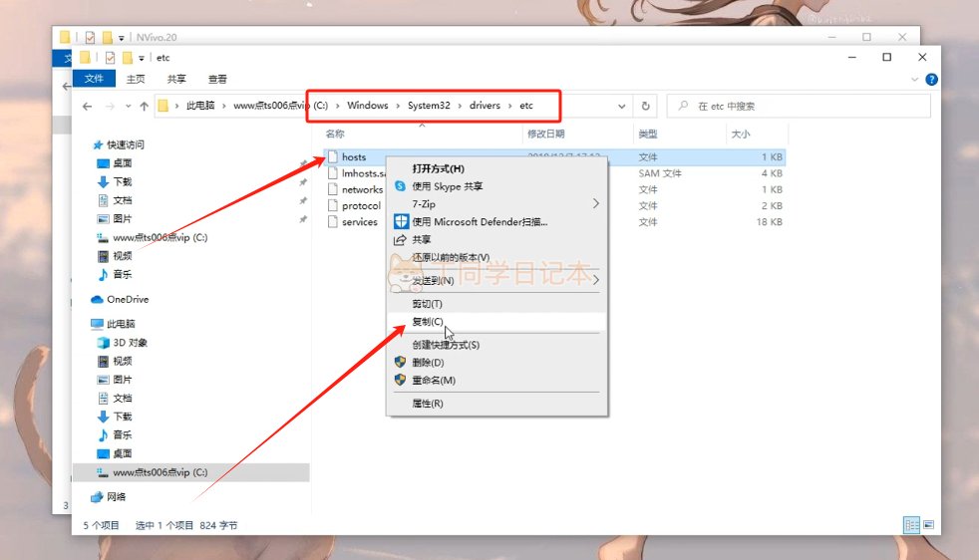Screen dimensions: 979x560
Task: Switch to details view icon
Action: 911,525
